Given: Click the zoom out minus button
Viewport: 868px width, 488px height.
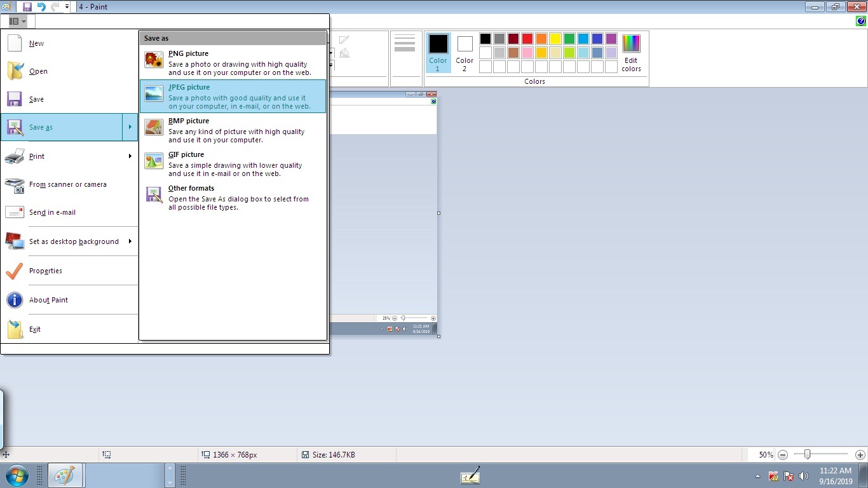Looking at the screenshot, I should click(x=783, y=455).
